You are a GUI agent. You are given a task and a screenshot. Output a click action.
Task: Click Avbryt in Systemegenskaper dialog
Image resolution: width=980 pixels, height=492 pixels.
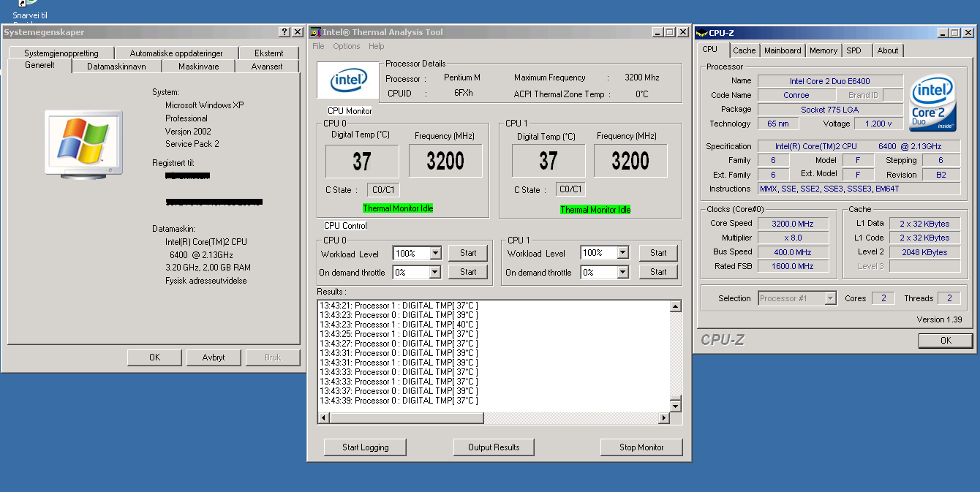[x=214, y=357]
